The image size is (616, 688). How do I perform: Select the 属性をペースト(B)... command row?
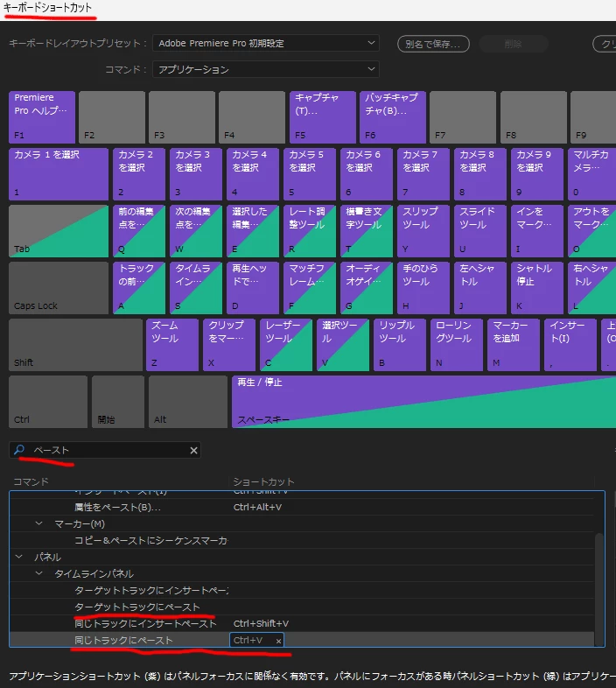[x=302, y=507]
